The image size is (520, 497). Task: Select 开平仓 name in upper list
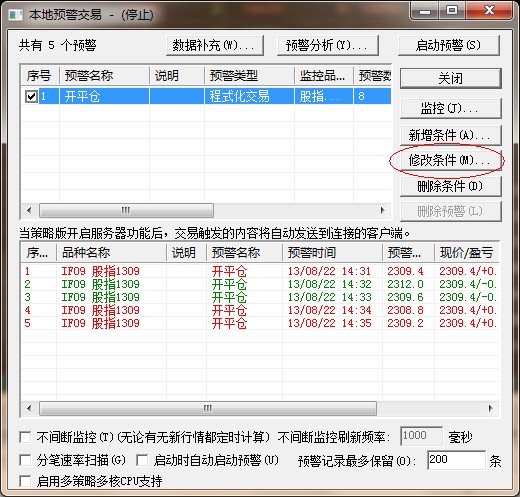point(82,97)
